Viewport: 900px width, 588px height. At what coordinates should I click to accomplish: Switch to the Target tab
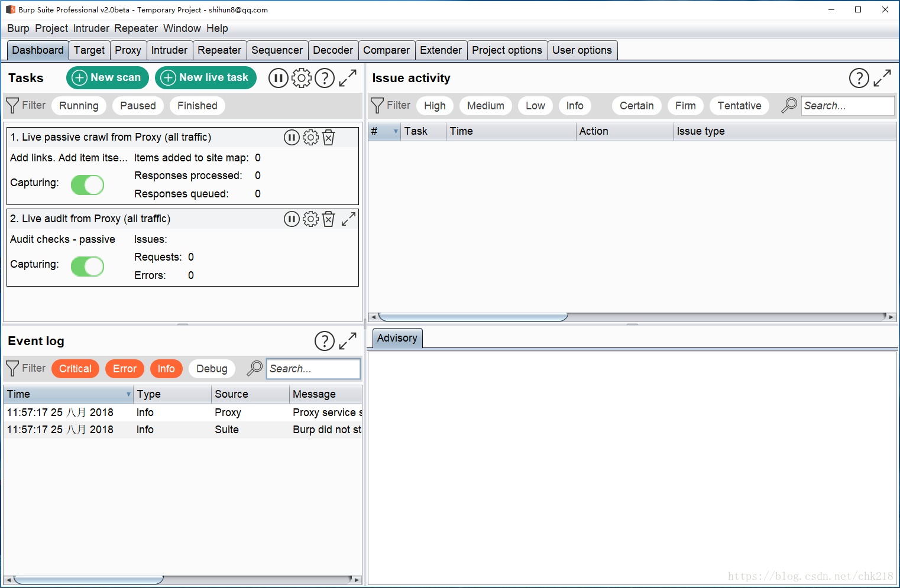point(89,50)
